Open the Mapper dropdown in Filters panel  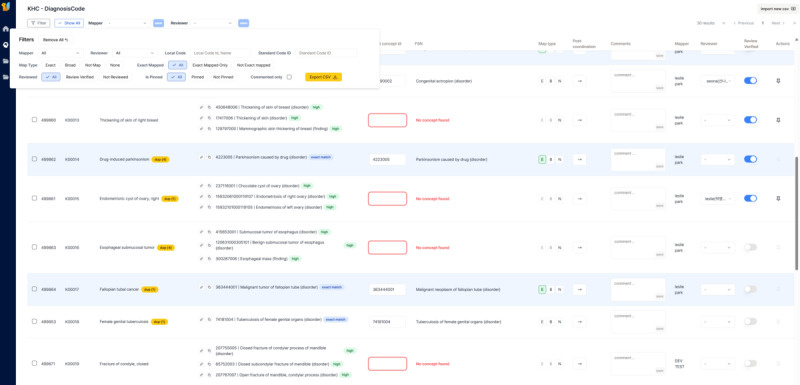point(61,53)
